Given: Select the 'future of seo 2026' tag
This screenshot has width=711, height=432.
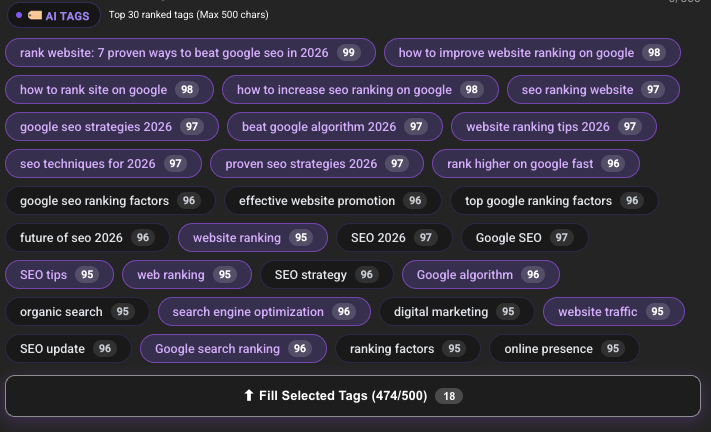Looking at the screenshot, I should [87, 238].
